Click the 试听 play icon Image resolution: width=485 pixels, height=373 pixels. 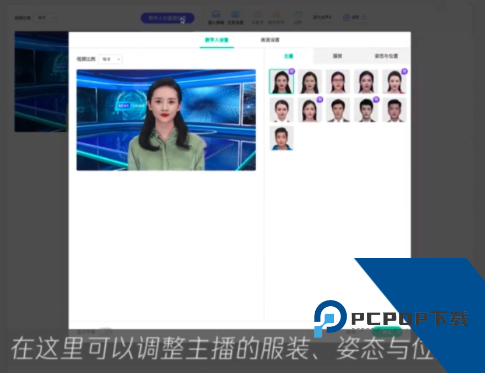(346, 17)
